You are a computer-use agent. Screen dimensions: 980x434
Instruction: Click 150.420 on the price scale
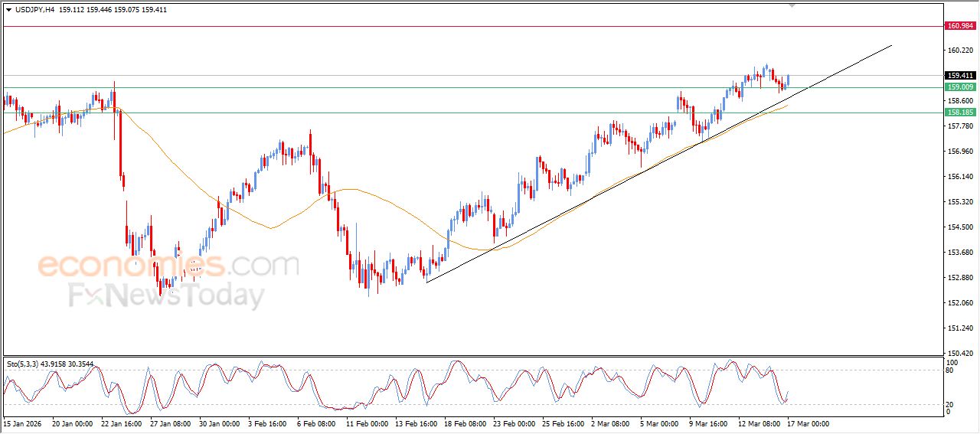coord(959,354)
